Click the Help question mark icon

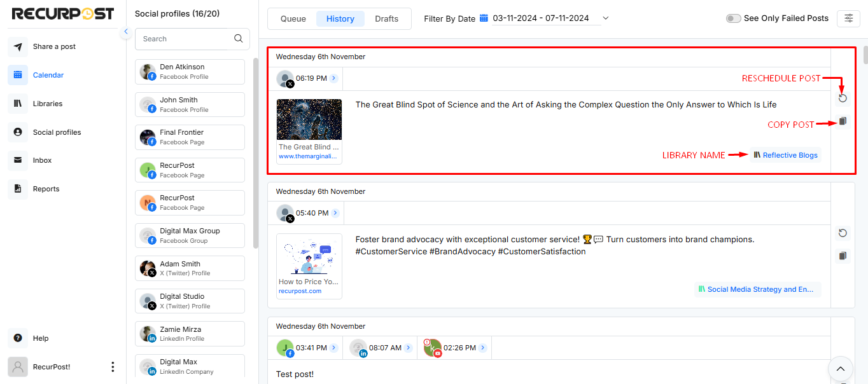18,338
